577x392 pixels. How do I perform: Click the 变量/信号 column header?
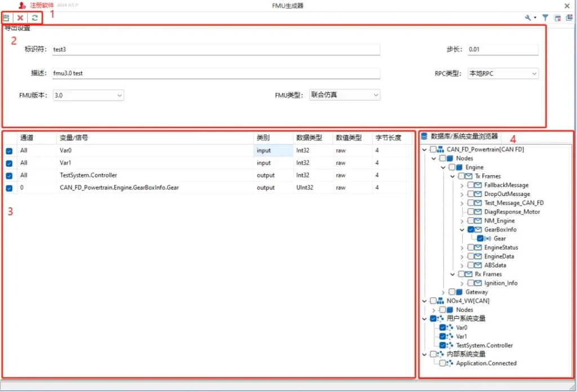[74, 137]
